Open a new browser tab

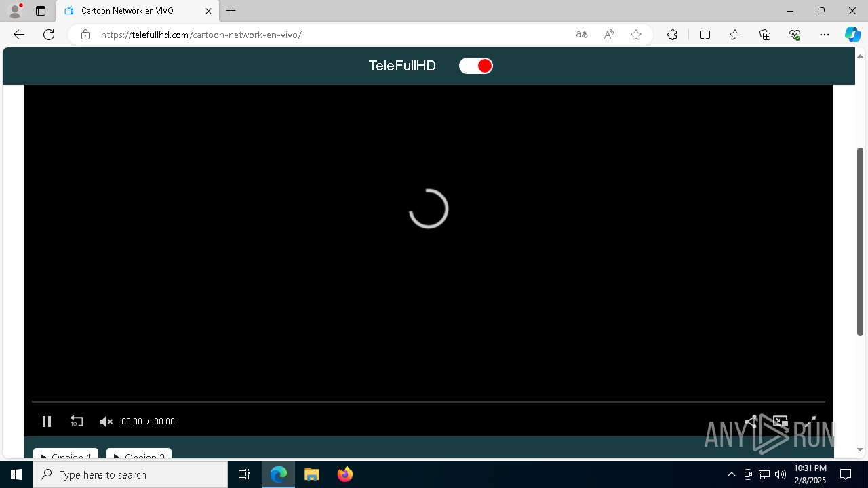231,11
